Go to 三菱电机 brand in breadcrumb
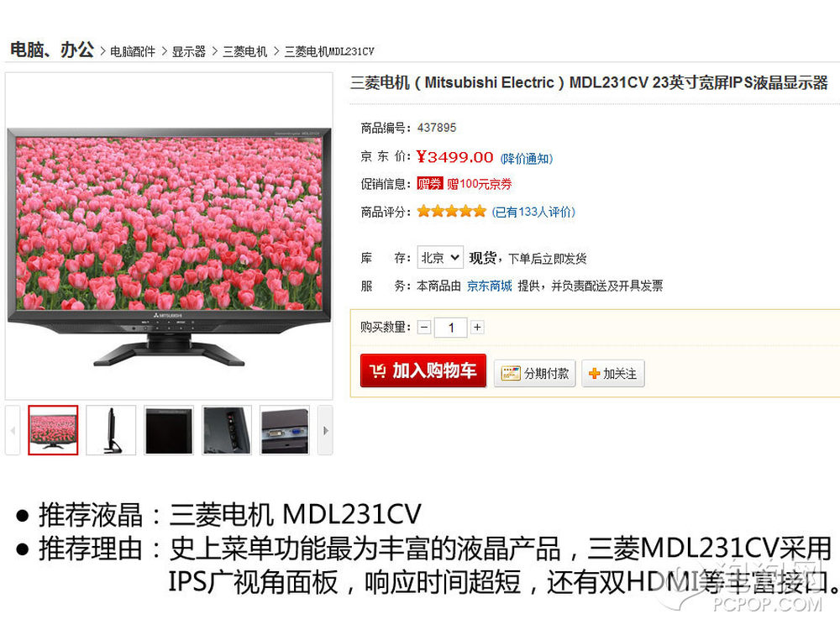840x630 pixels. pos(244,52)
